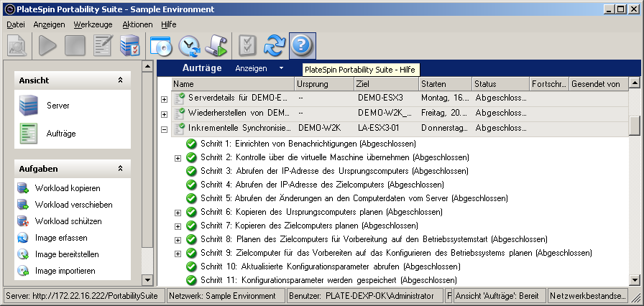Screen dimensions: 644x306
Task: Expand the Serverdetails für DEMO-E job row
Action: pyautogui.click(x=165, y=99)
